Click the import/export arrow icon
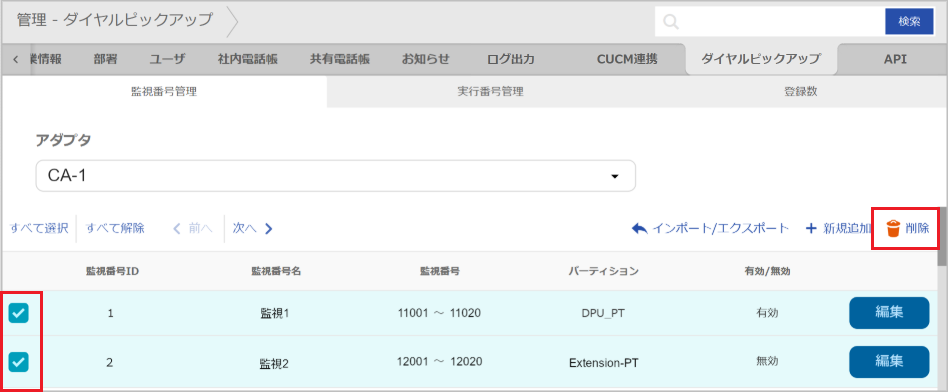 point(639,228)
